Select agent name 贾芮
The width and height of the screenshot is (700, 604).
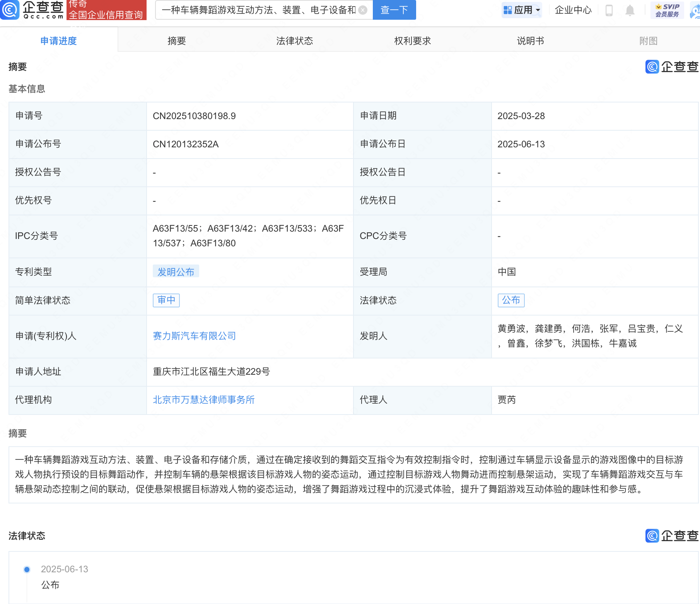[x=507, y=400]
